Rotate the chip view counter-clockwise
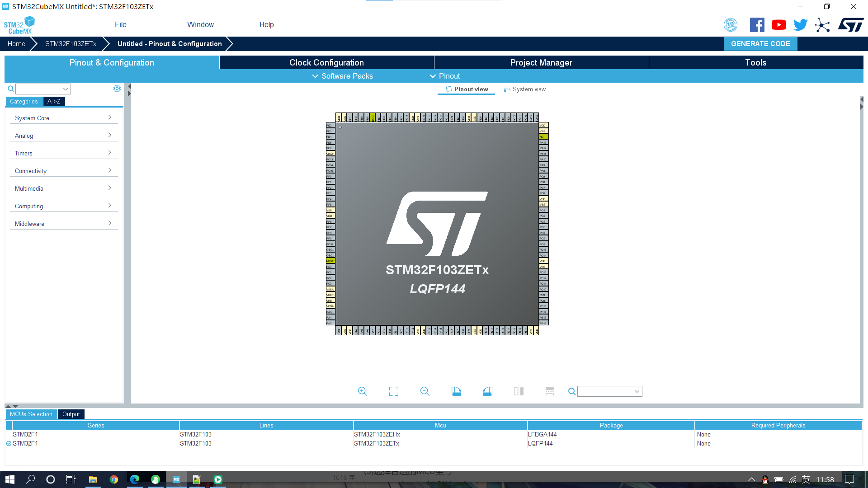This screenshot has width=868, height=488. coord(487,391)
